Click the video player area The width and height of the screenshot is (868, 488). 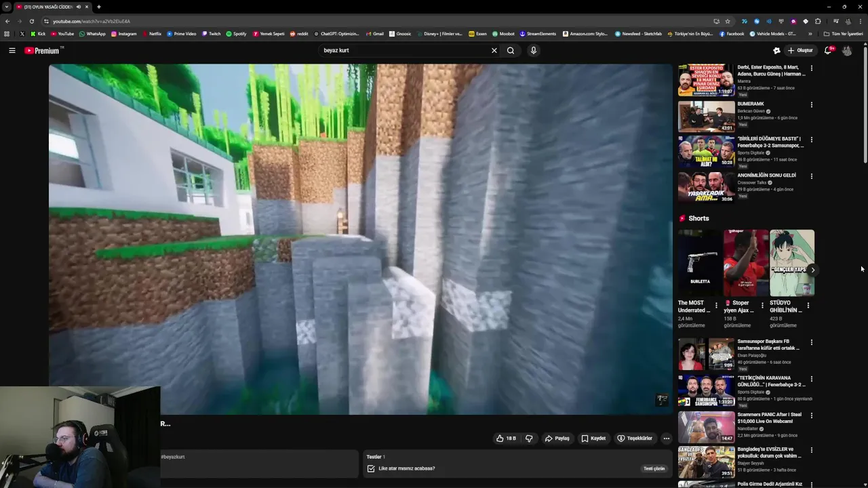tap(360, 239)
